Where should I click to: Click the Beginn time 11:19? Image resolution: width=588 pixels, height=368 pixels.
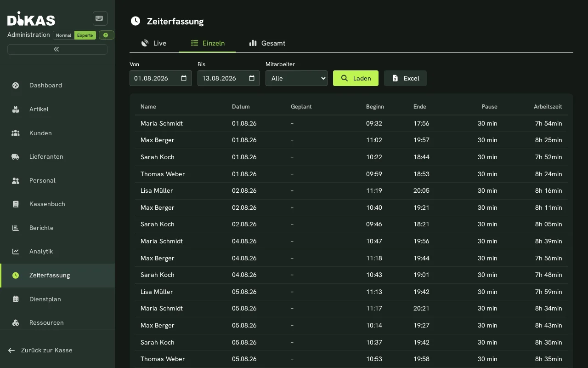click(374, 191)
